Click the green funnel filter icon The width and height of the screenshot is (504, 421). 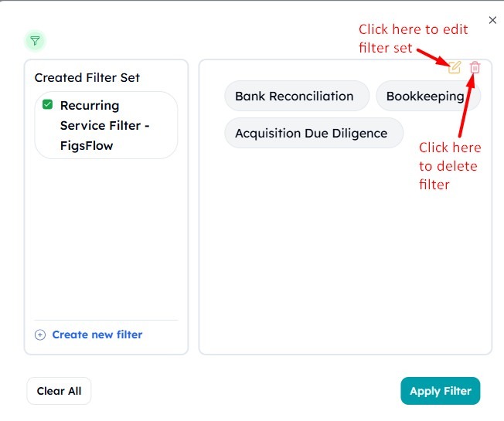[x=35, y=41]
